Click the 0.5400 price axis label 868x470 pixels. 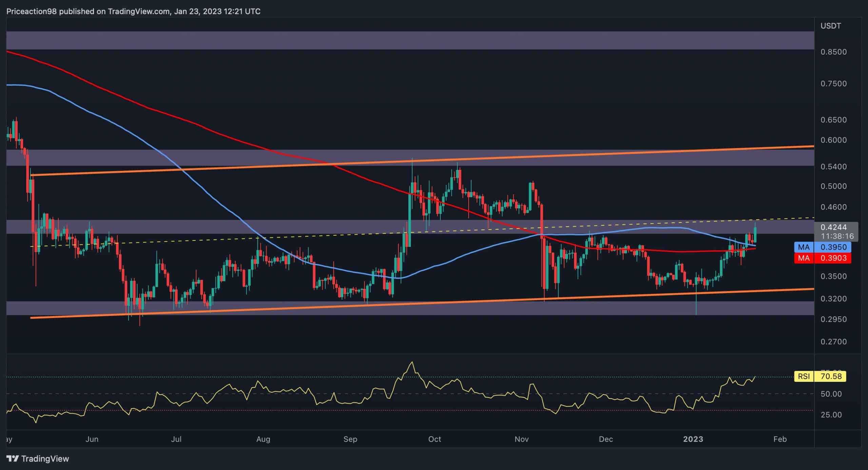click(x=833, y=167)
